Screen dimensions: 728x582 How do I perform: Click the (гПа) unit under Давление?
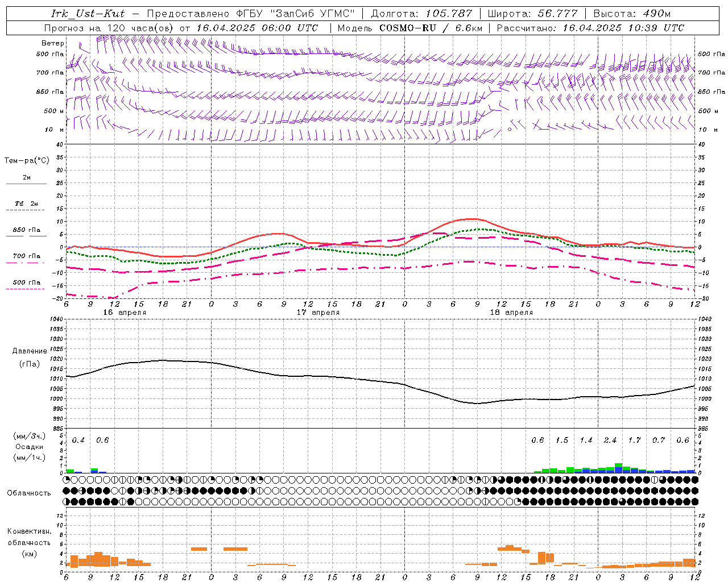point(30,364)
